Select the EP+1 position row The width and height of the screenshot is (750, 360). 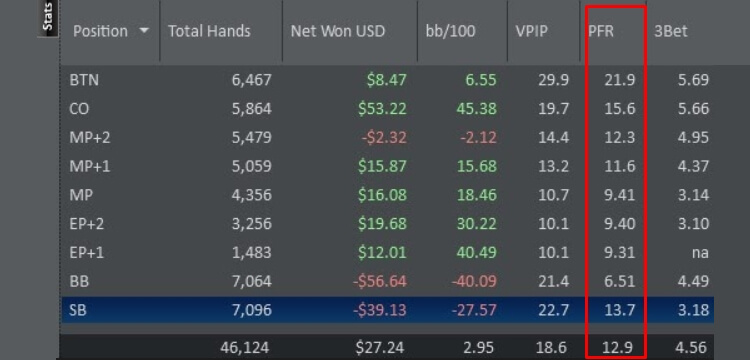387,252
